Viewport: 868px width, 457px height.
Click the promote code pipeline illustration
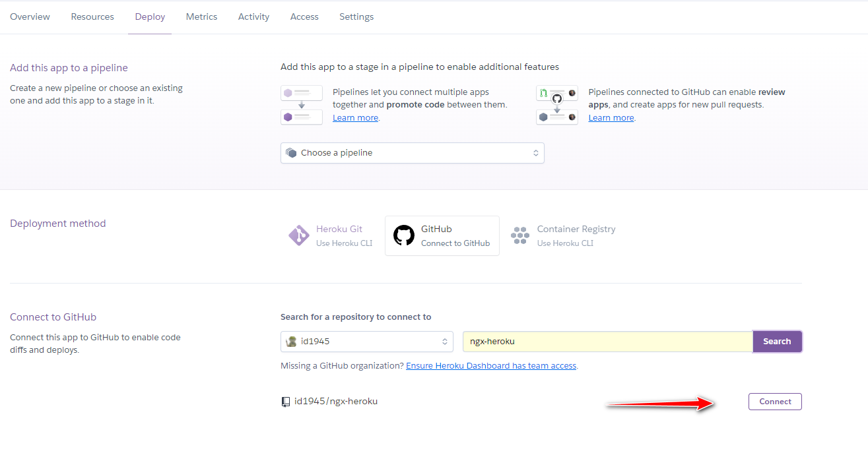(302, 105)
